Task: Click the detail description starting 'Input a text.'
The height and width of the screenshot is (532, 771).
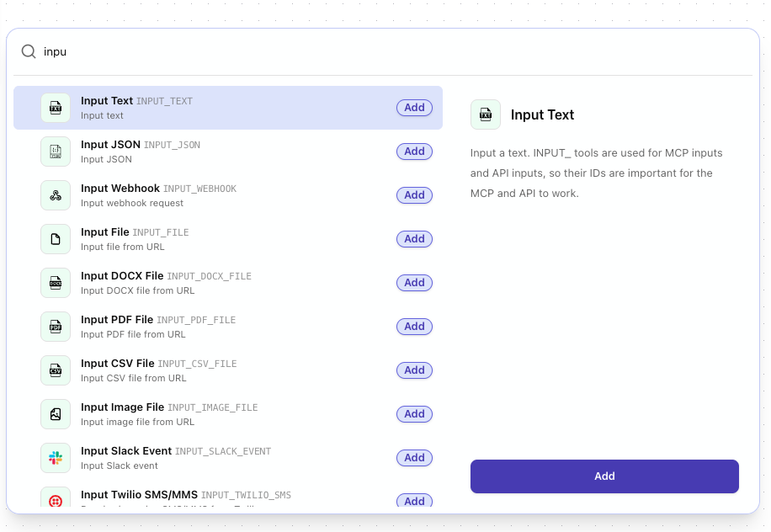Action: (597, 173)
